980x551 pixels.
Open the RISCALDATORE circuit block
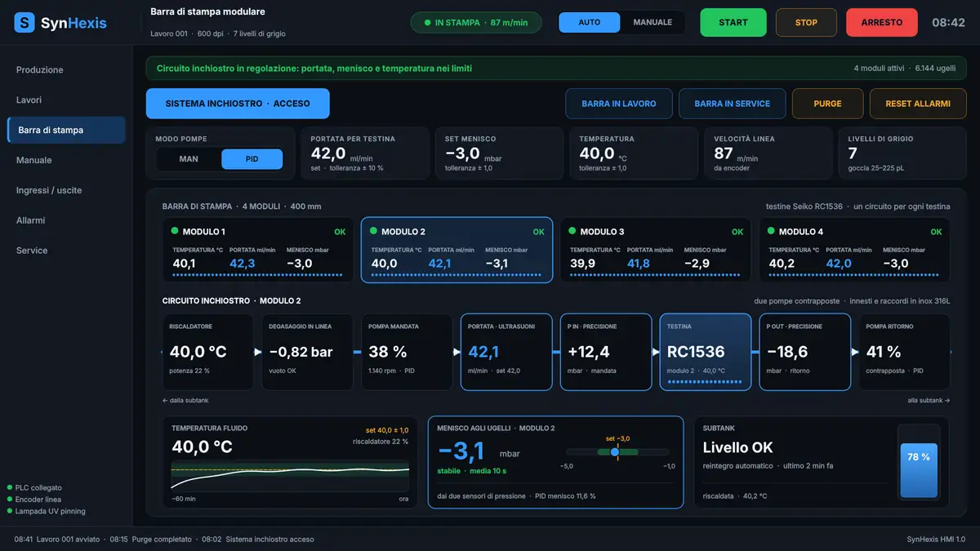pyautogui.click(x=207, y=352)
